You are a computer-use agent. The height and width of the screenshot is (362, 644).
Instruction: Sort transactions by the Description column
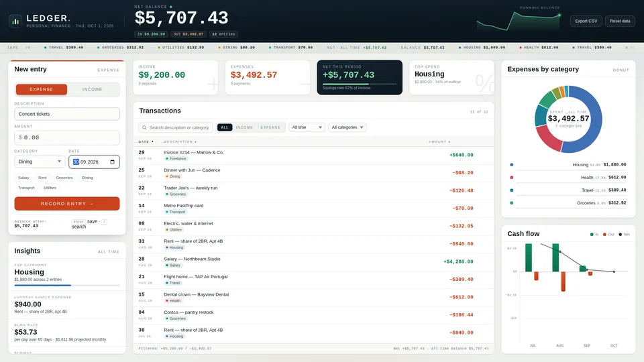pos(180,141)
